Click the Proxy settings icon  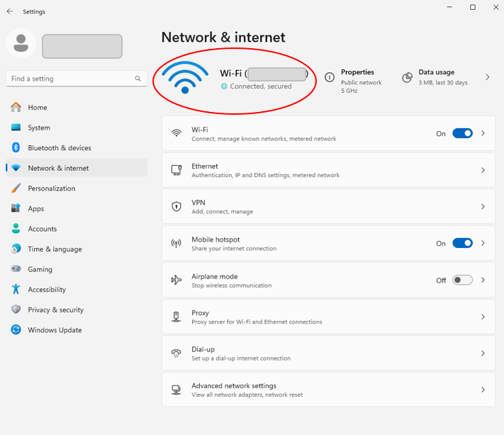(177, 317)
